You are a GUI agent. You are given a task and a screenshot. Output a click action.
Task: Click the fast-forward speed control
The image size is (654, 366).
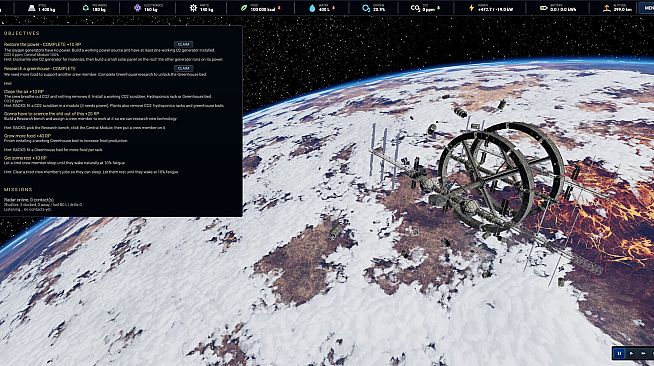[644, 353]
